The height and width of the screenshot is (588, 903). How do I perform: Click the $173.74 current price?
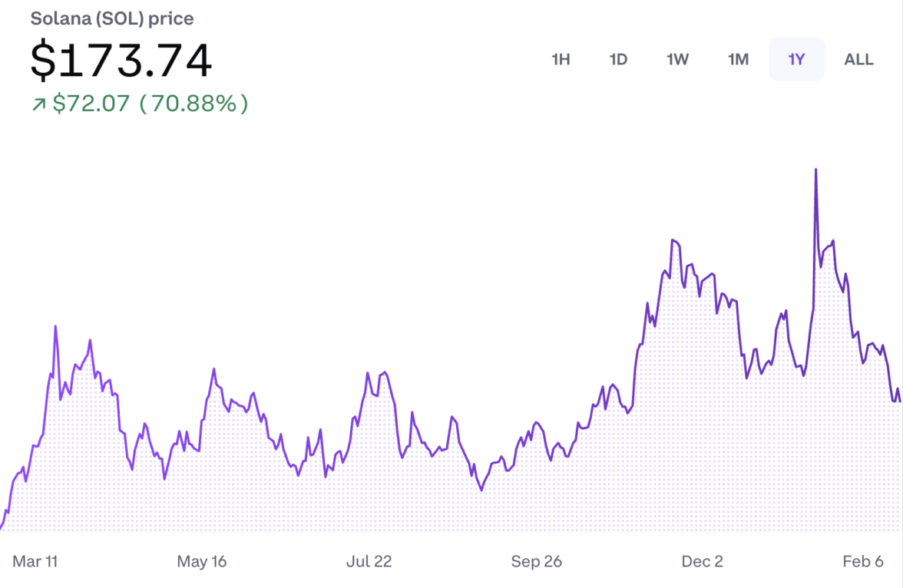click(121, 61)
